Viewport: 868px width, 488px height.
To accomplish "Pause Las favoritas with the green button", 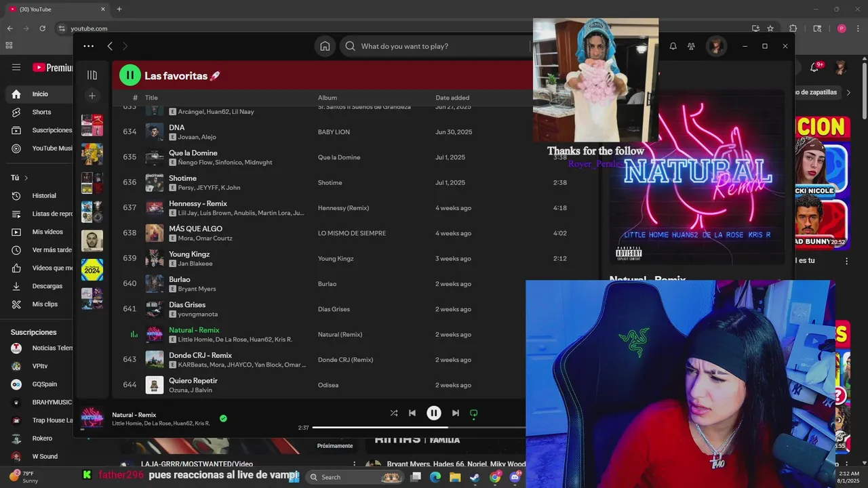I will tap(130, 75).
